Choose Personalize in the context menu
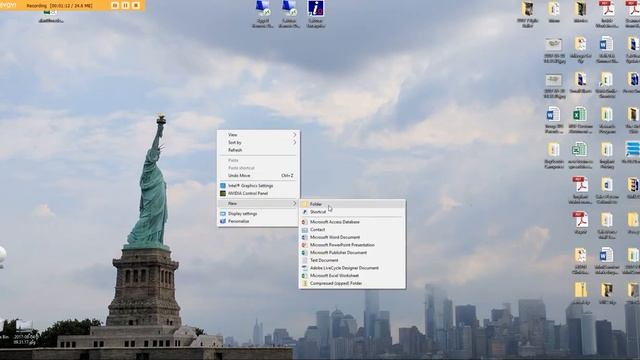The height and width of the screenshot is (360, 640). coord(258,221)
